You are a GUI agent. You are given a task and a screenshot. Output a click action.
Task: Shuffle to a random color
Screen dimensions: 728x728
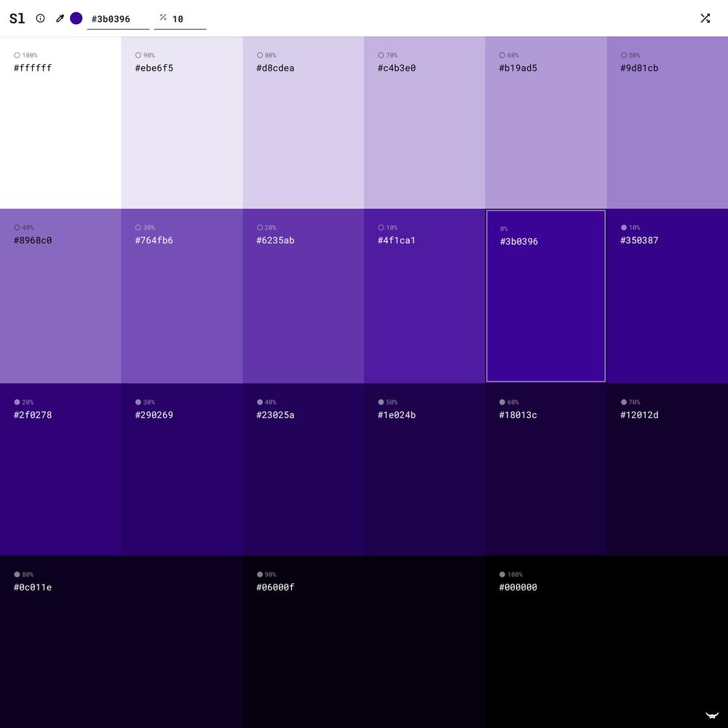pos(705,18)
